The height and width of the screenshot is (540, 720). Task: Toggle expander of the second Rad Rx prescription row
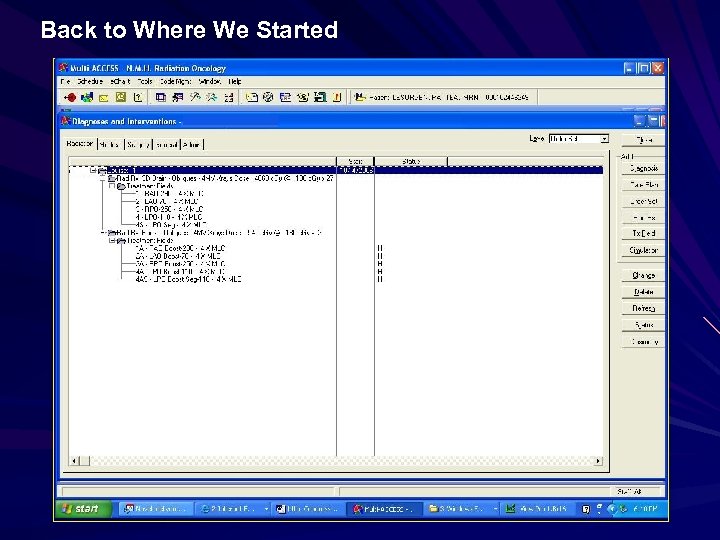coord(103,233)
